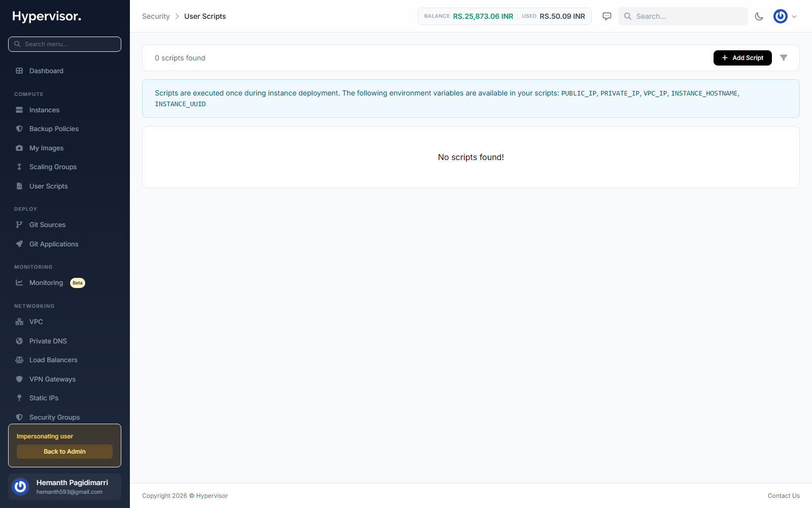Click the filter funnel icon
812x508 pixels.
(x=784, y=58)
